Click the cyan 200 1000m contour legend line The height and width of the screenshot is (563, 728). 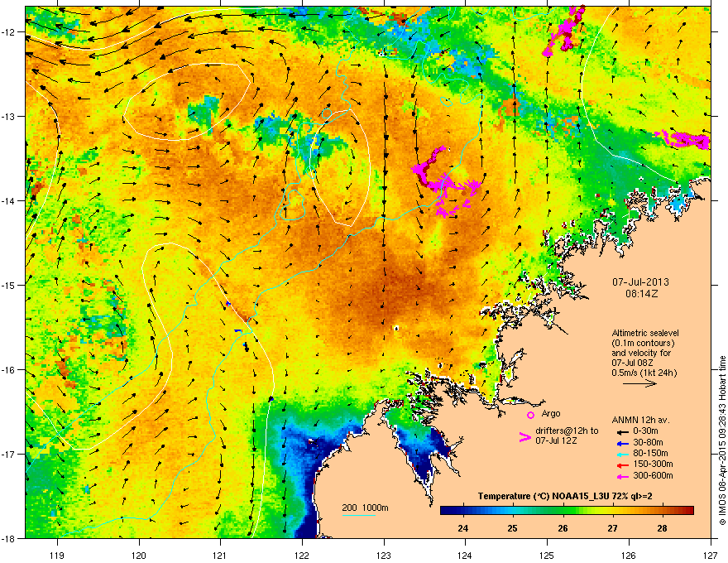click(x=359, y=515)
